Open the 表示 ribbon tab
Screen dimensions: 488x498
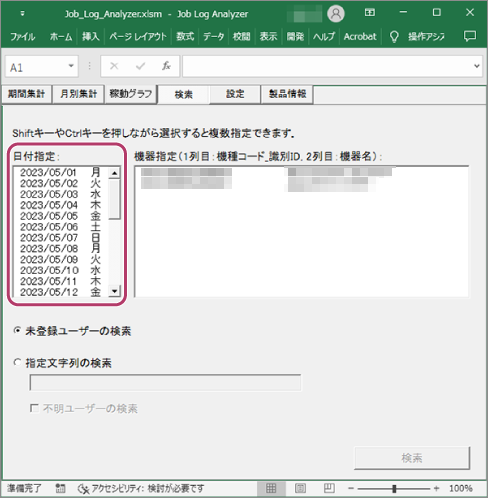pos(268,36)
